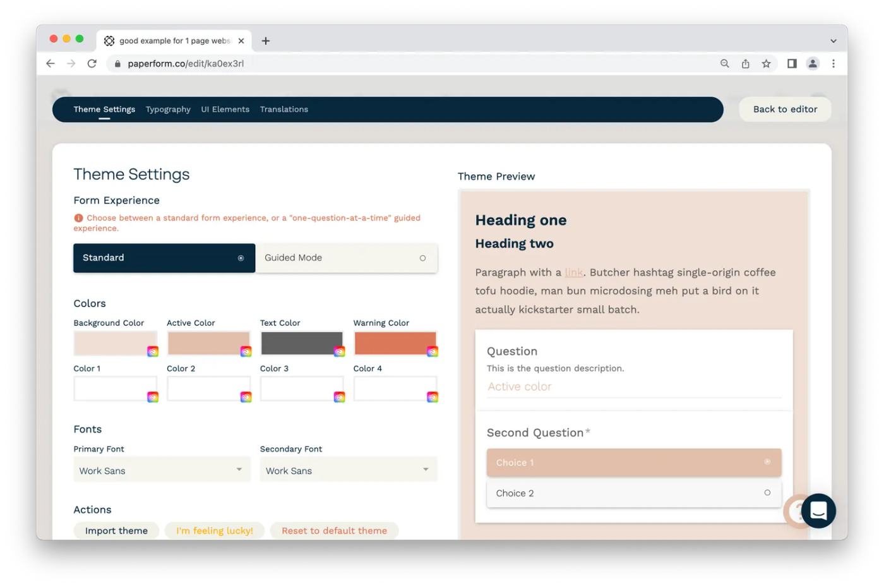
Task: Open the browser side panel icon
Action: pos(791,64)
